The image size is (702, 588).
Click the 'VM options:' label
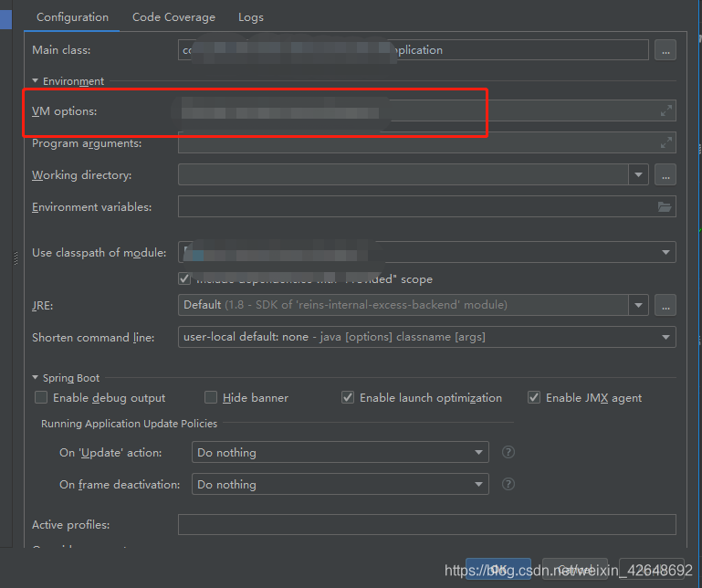(65, 111)
